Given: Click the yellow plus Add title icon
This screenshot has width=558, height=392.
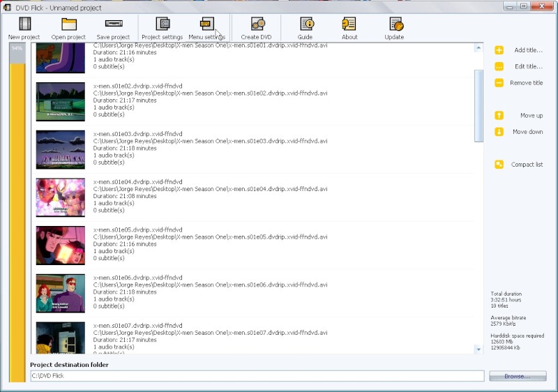Looking at the screenshot, I should [499, 50].
